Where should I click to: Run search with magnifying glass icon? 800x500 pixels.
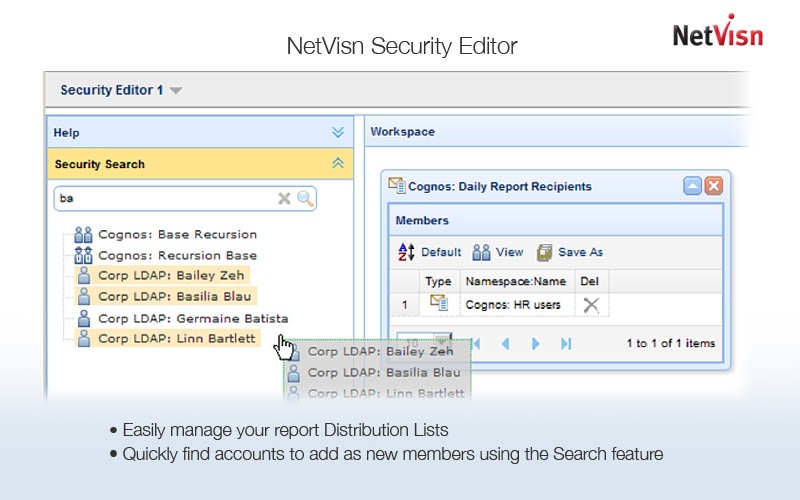(x=305, y=198)
